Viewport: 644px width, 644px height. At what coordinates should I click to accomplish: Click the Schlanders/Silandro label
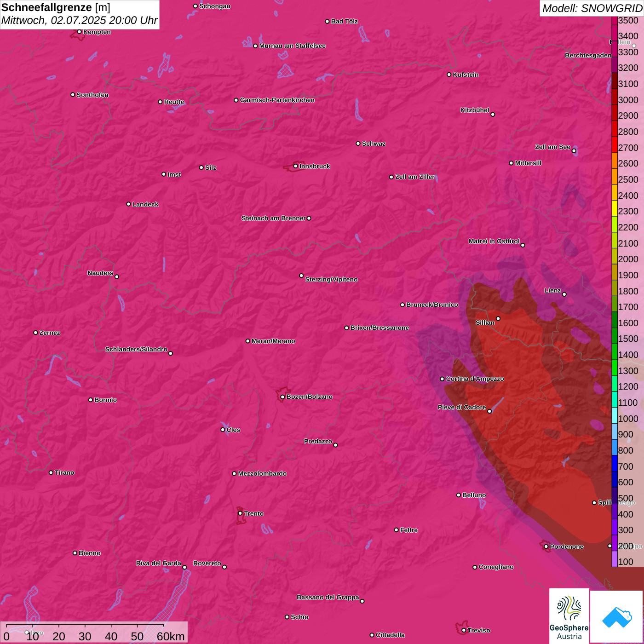pos(136,349)
